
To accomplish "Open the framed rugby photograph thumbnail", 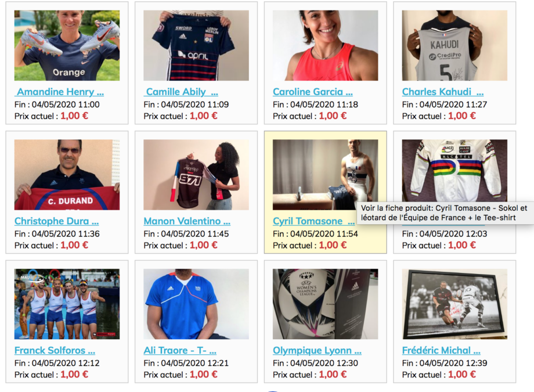I will coord(454,304).
